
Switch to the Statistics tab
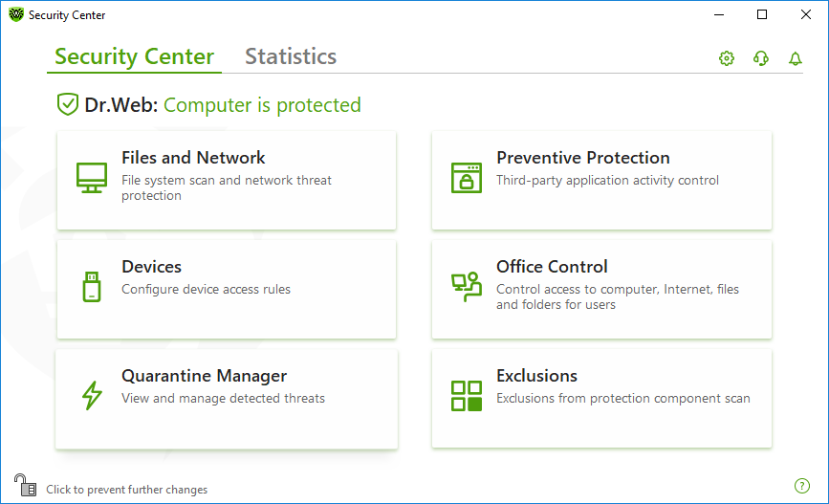291,56
